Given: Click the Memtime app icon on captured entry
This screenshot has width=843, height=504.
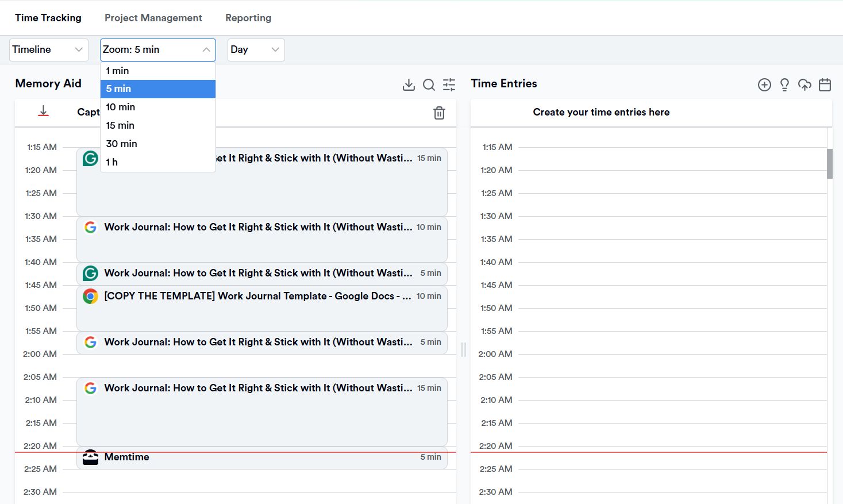Looking at the screenshot, I should click(x=90, y=457).
